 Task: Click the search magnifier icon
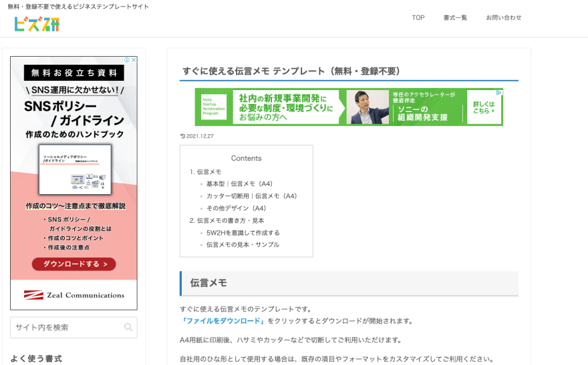(x=128, y=328)
